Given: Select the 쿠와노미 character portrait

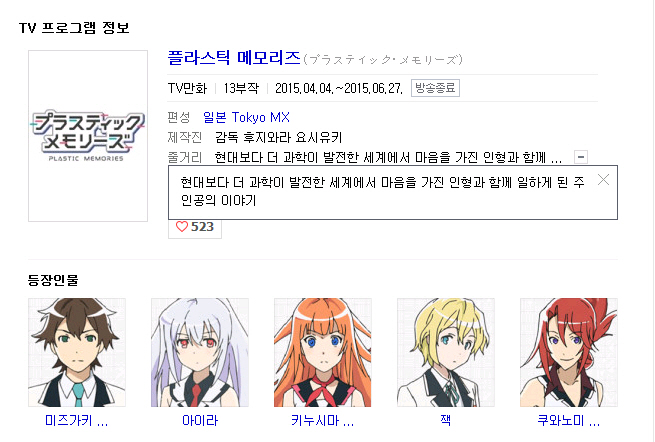Looking at the screenshot, I should 569,352.
